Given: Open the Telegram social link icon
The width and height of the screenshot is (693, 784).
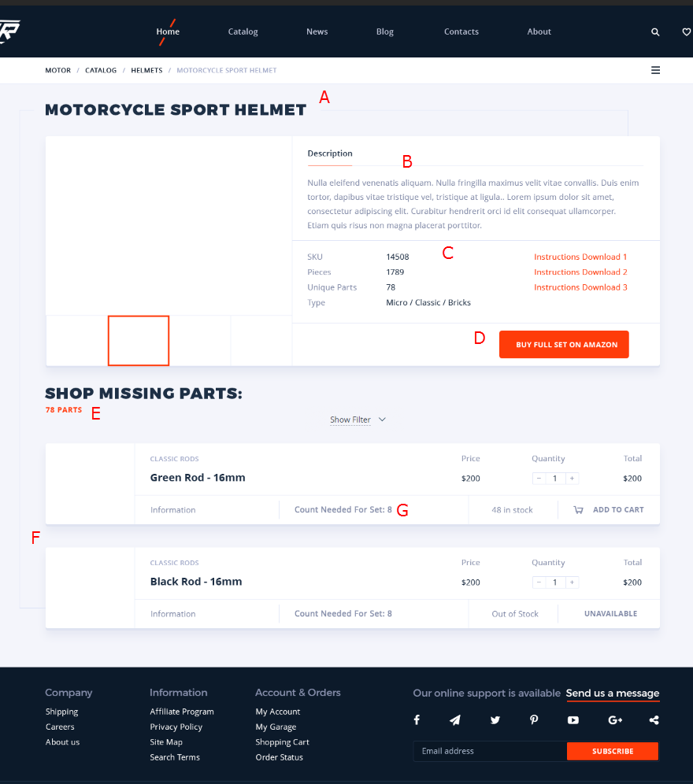Looking at the screenshot, I should 455,720.
